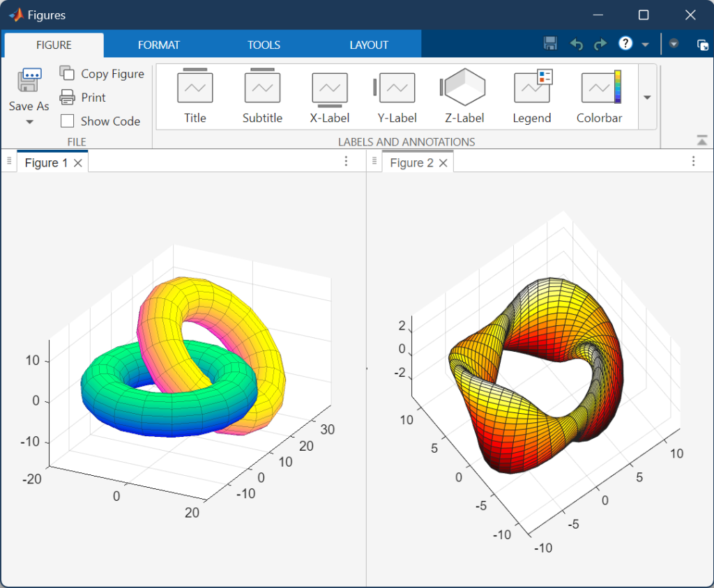Click the Y-Label icon
Screen dimensions: 714x588
(396, 88)
